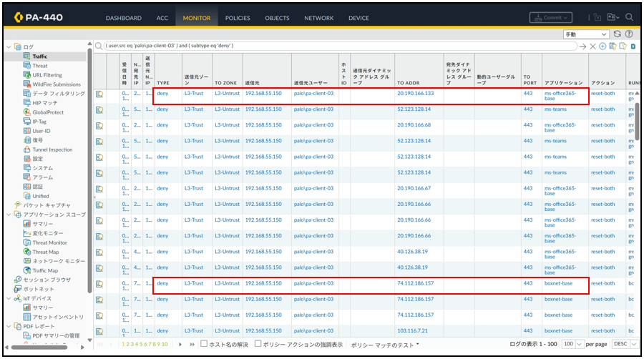Select the MONITOR tab
The width and height of the screenshot is (644, 359).
tap(197, 18)
